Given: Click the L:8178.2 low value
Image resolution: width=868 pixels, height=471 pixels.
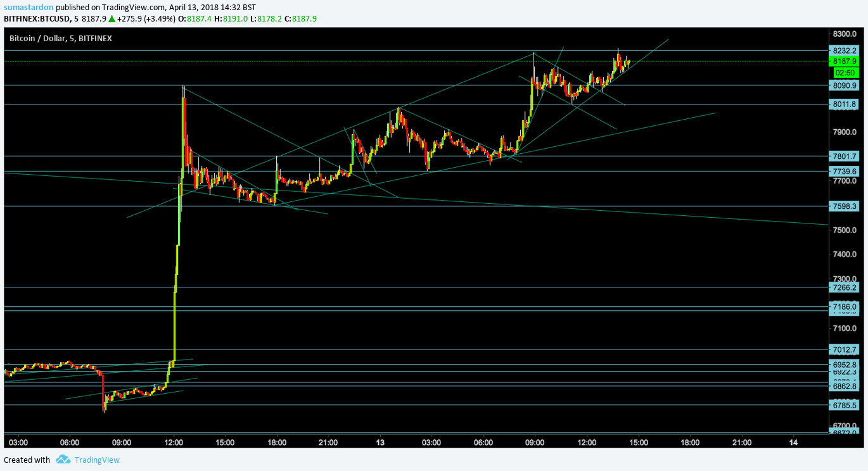Looking at the screenshot, I should click(267, 18).
